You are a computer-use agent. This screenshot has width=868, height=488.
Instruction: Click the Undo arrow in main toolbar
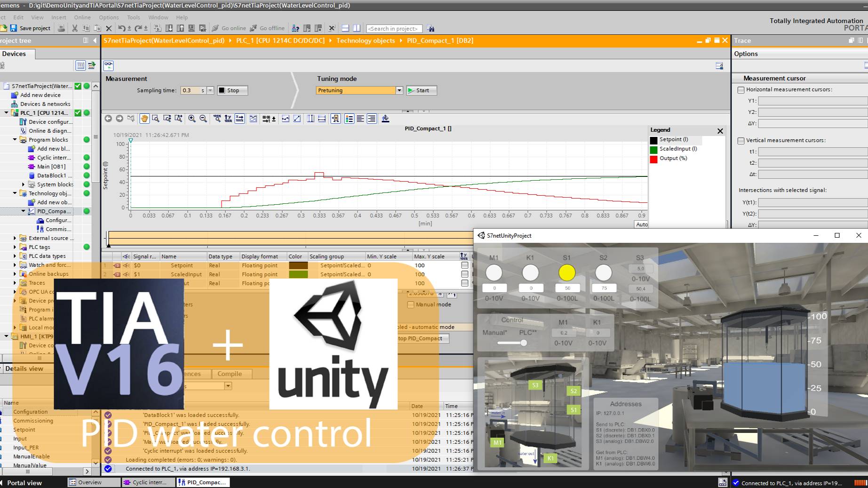[x=121, y=28]
